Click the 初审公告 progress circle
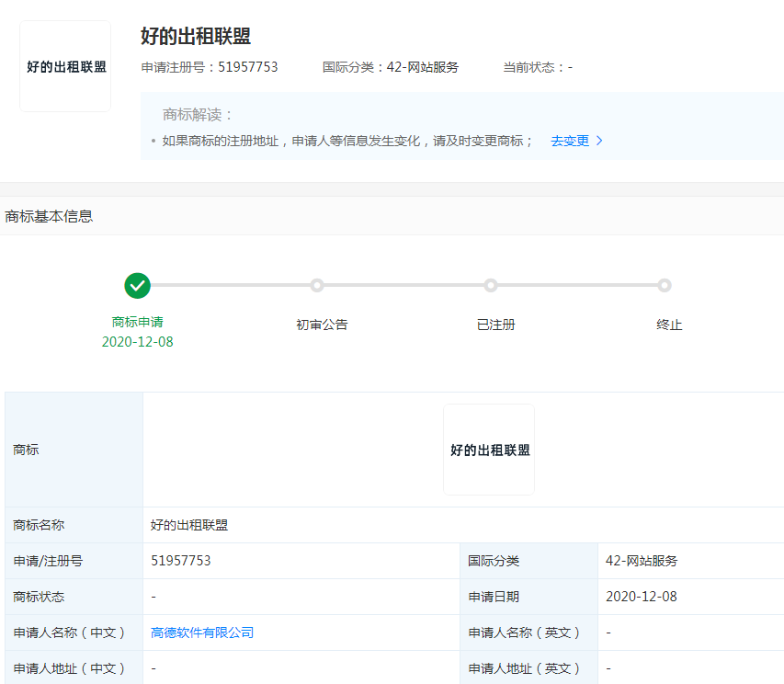This screenshot has height=684, width=784. coord(316,286)
